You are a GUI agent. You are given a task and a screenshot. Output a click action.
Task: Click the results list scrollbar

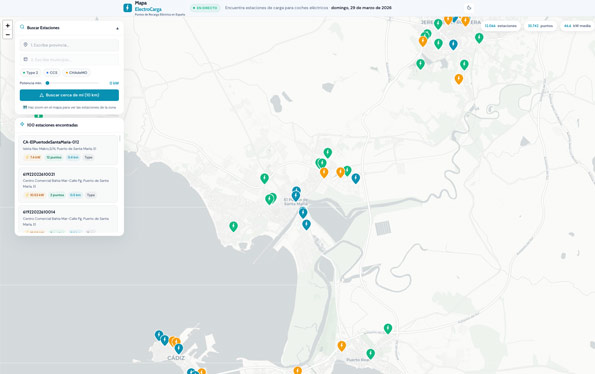point(120,138)
